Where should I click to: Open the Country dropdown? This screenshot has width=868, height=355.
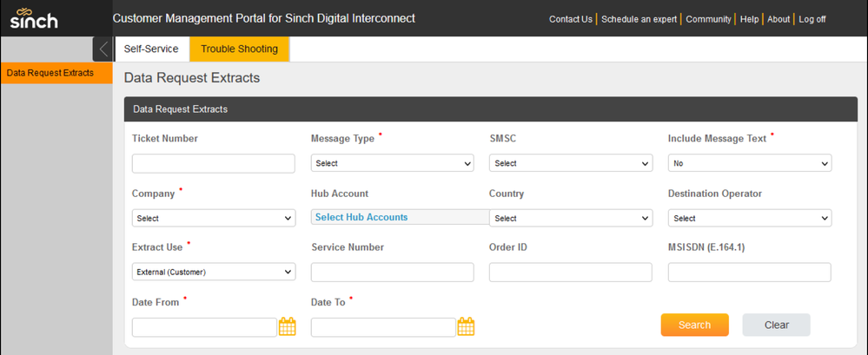[571, 218]
